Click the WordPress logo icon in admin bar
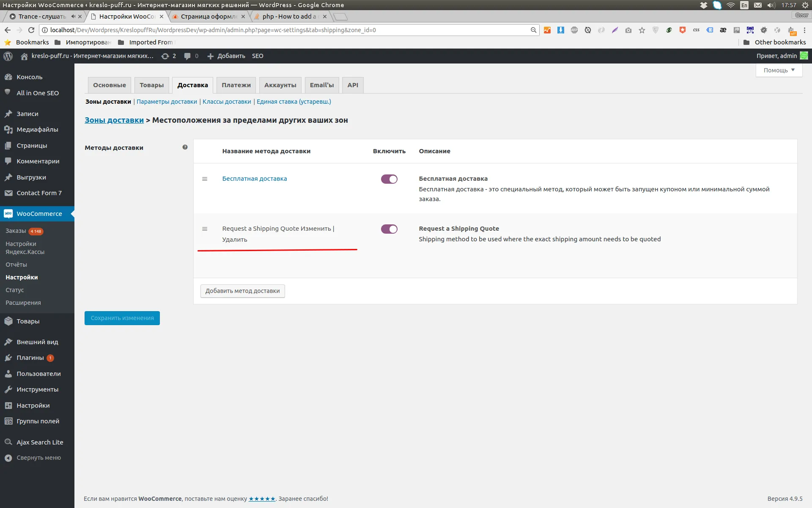 [8, 56]
